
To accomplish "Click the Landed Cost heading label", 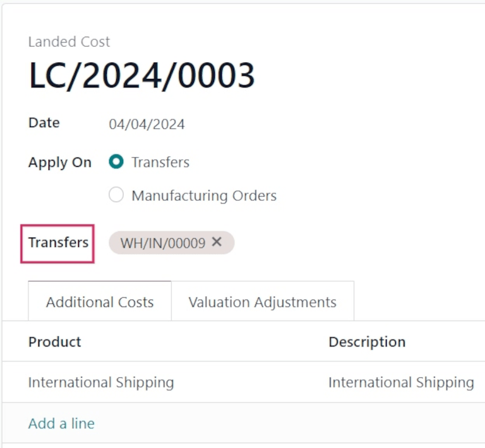I will click(x=69, y=42).
